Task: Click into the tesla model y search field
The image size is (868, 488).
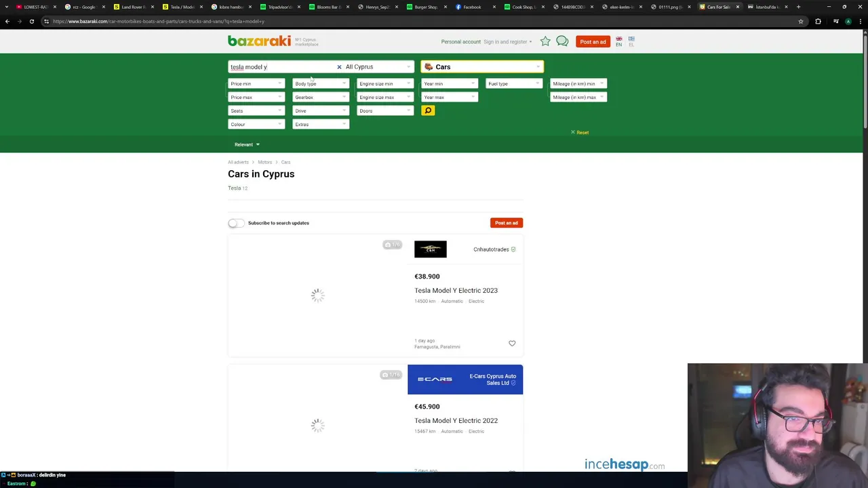Action: (281, 66)
